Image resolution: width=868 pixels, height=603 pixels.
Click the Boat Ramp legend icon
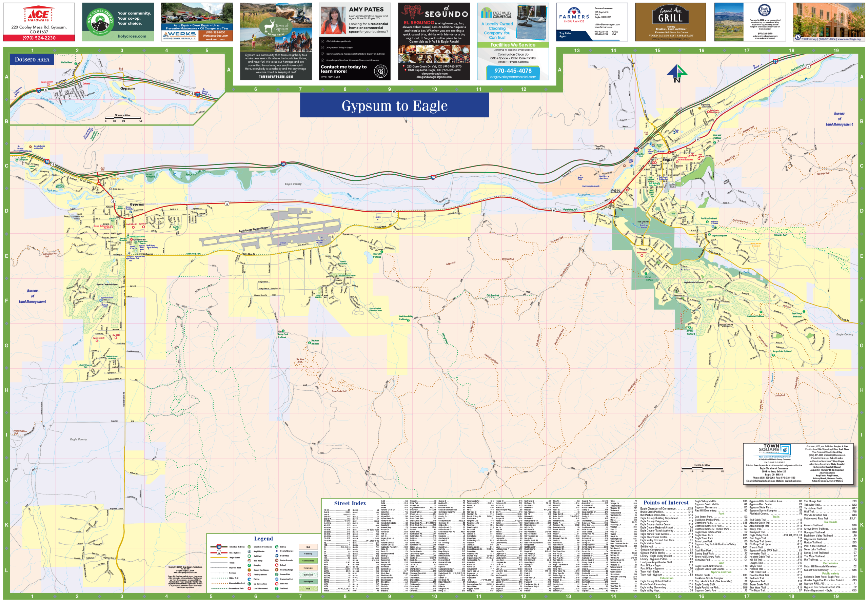(249, 561)
